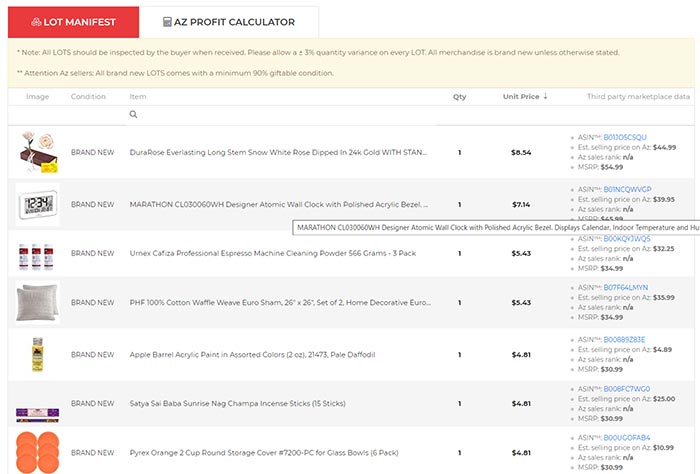Click the Attention Az sellers giftable condition note
Image resolution: width=700 pixels, height=474 pixels.
[x=175, y=73]
